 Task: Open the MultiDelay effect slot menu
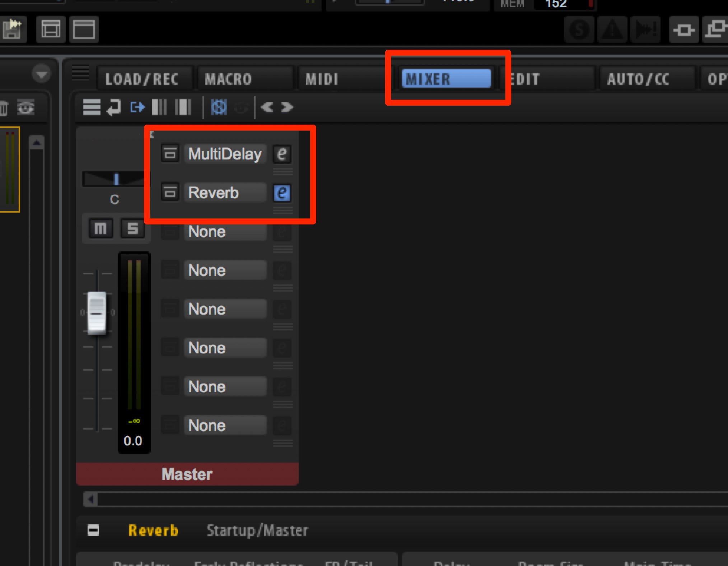tap(225, 154)
